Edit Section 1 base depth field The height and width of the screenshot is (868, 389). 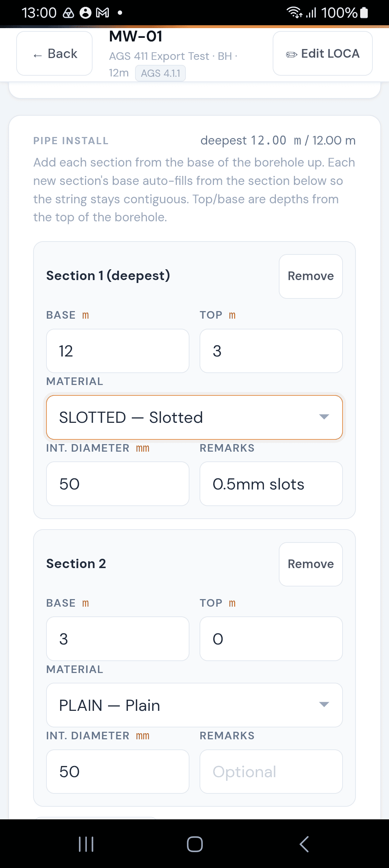[x=118, y=351]
